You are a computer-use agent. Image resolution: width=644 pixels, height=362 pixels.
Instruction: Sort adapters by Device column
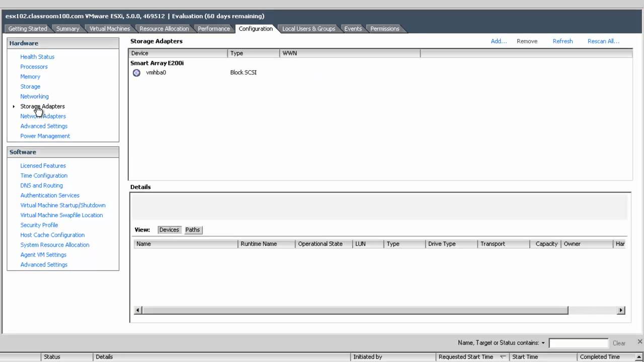pyautogui.click(x=178, y=53)
